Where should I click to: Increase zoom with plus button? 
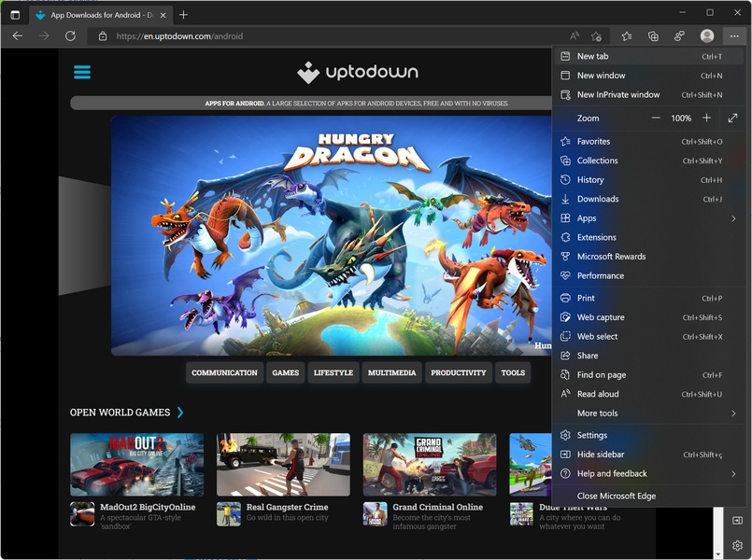pyautogui.click(x=706, y=118)
